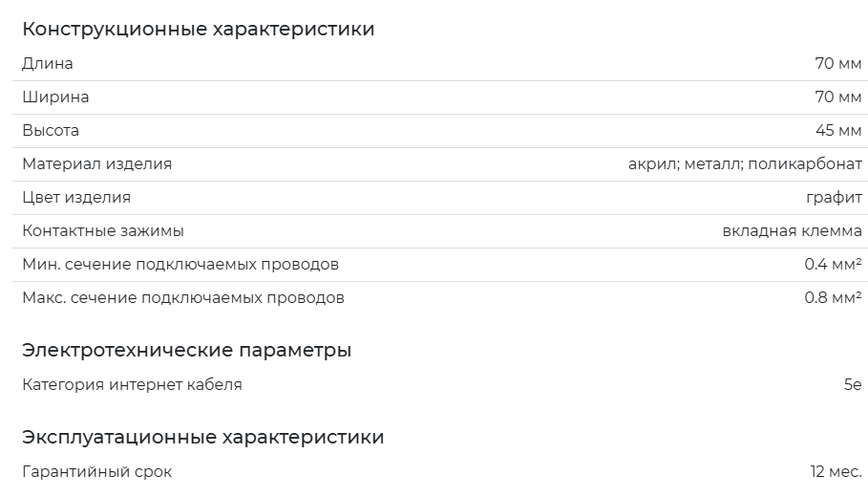This screenshot has width=868, height=497.
Task: Click the Материал изделия label
Action: [96, 164]
